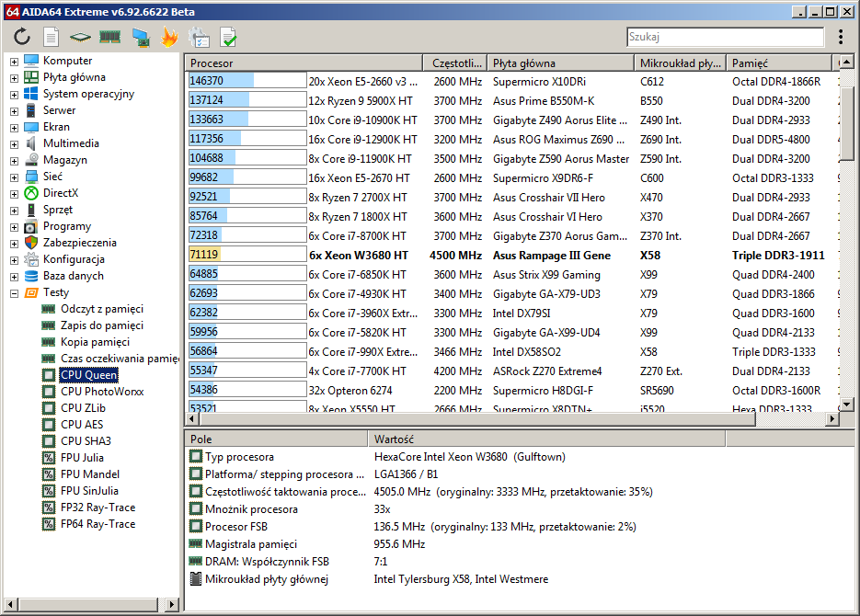Expand the Płyta główna tree node
The width and height of the screenshot is (860, 616).
15,77
